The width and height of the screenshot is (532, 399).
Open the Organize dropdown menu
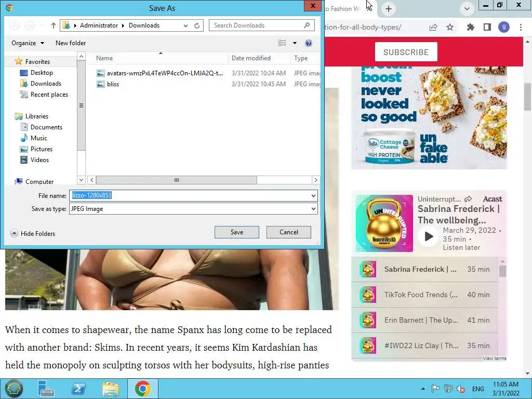tap(28, 43)
